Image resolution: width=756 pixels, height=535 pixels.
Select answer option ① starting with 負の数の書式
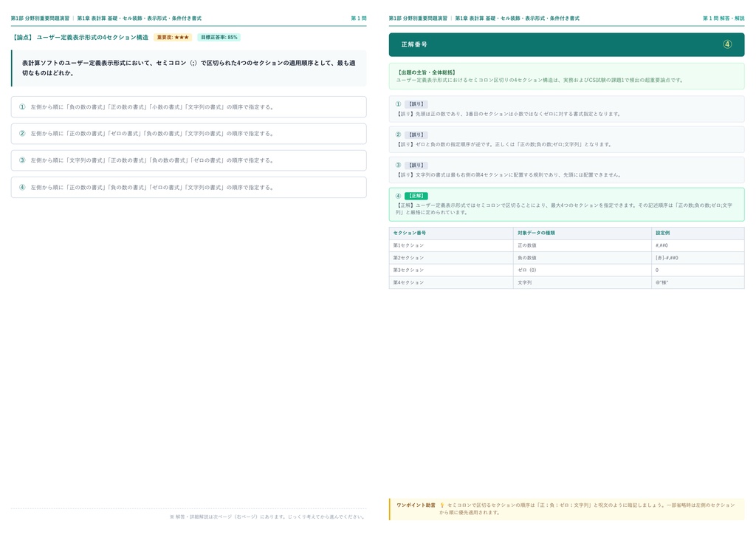pos(188,107)
